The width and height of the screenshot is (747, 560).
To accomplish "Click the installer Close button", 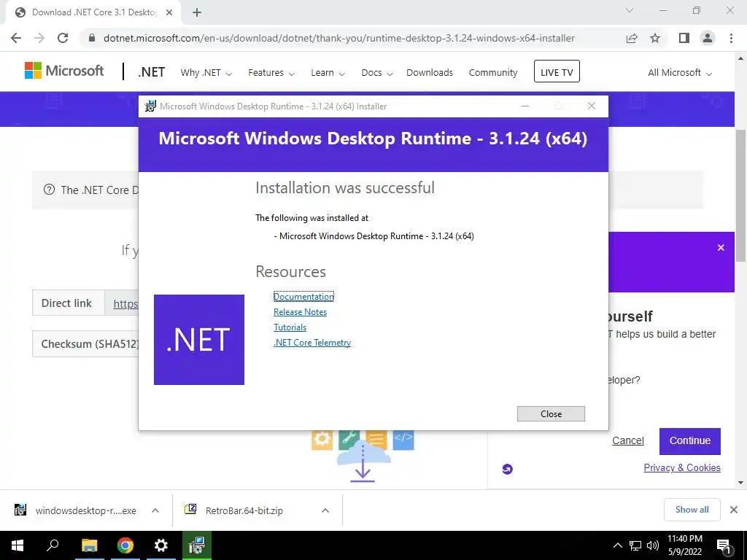I will pyautogui.click(x=551, y=414).
